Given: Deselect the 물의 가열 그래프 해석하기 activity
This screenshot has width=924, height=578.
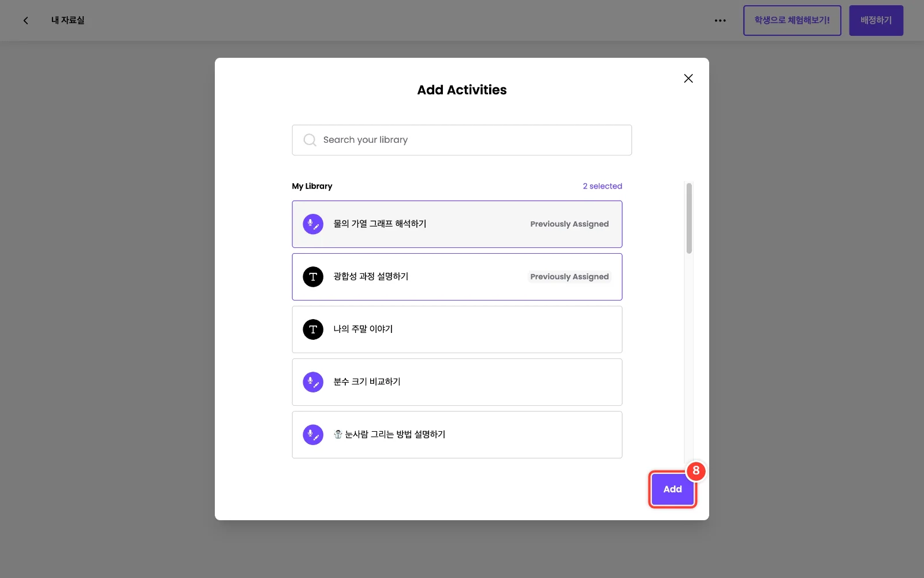Looking at the screenshot, I should pyautogui.click(x=457, y=224).
